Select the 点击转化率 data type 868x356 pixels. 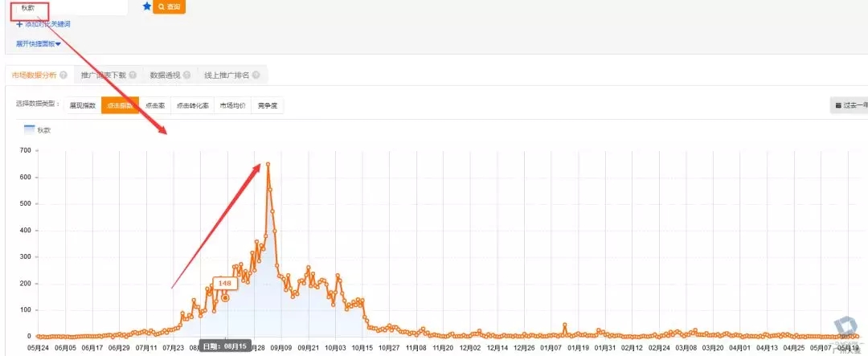pos(192,105)
